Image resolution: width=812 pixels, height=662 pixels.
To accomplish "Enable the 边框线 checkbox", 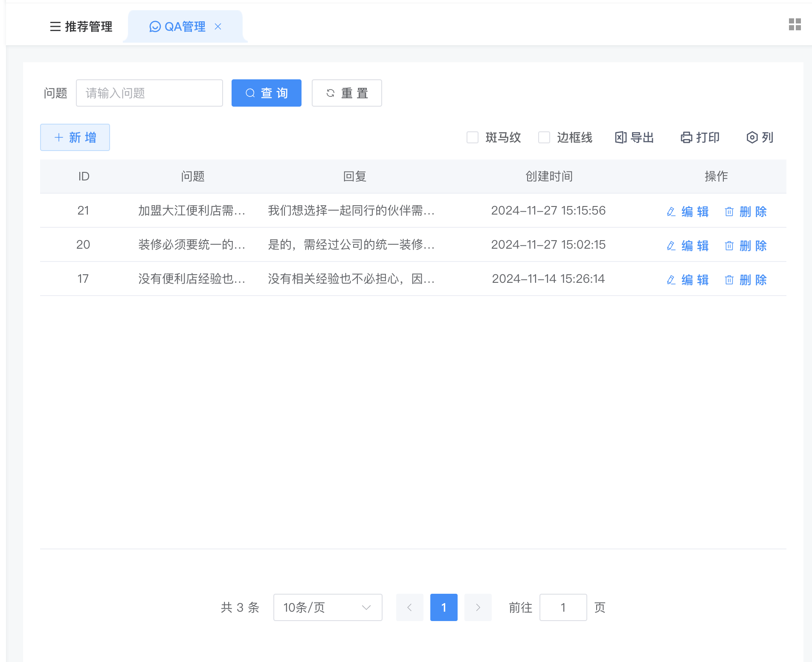I will click(x=544, y=137).
